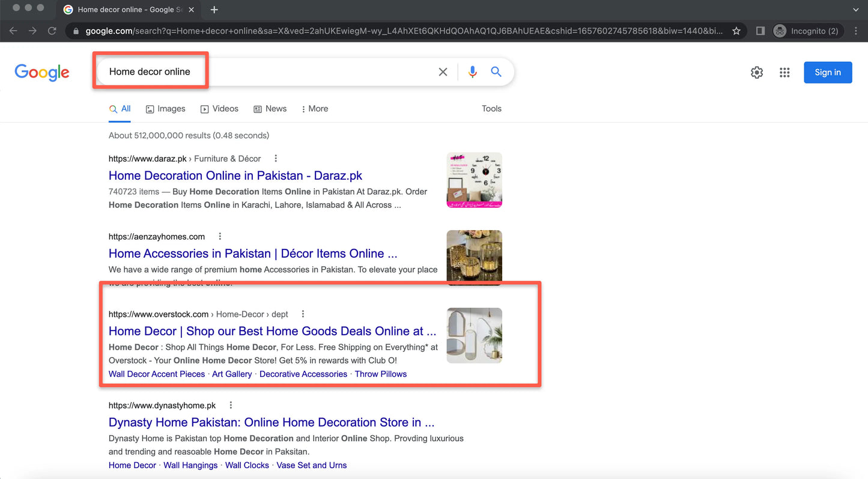Expand the browser tab search chevron

click(855, 10)
